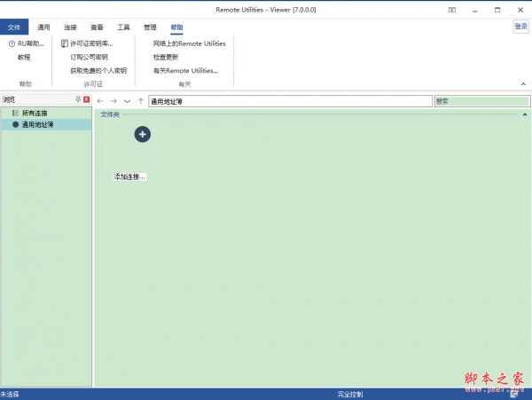Click the 添加连接... label
Viewport: 532px width, 400px height.
click(129, 176)
